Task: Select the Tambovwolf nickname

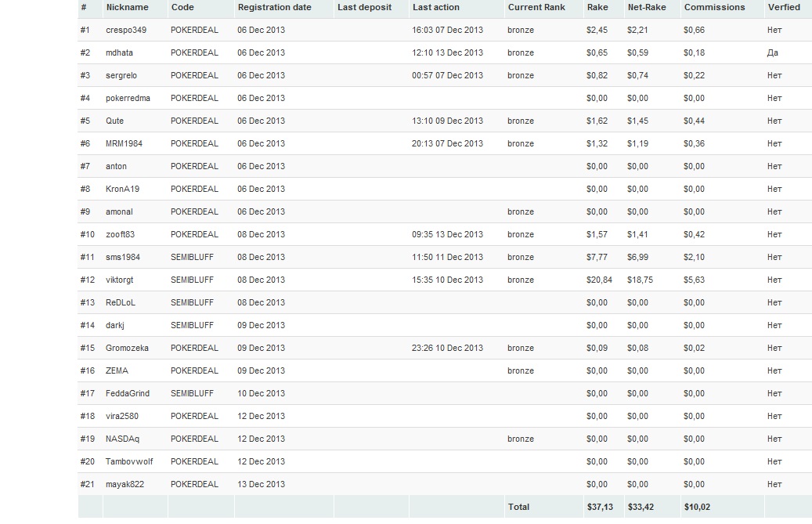Action: (x=129, y=461)
